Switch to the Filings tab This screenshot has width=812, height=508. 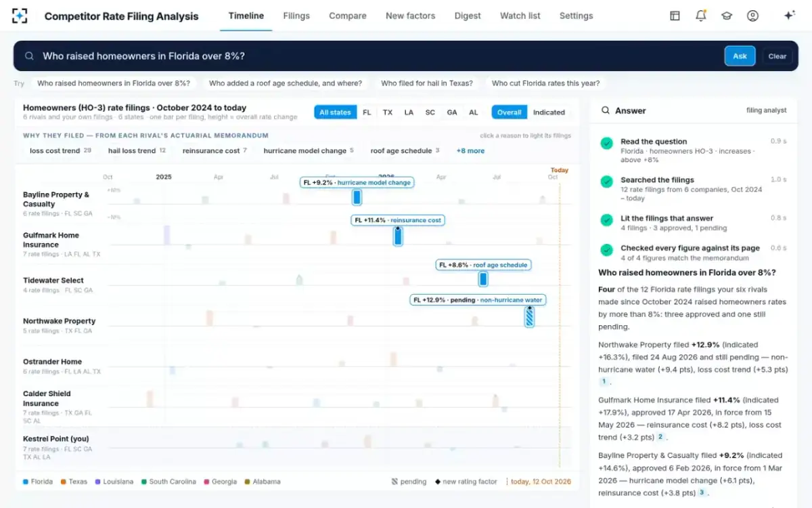tap(296, 16)
